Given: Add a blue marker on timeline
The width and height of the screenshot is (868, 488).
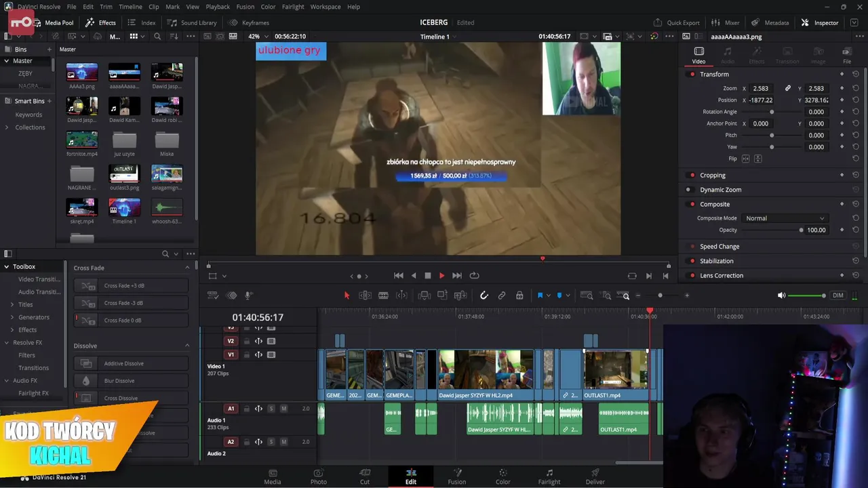Looking at the screenshot, I should click(559, 296).
